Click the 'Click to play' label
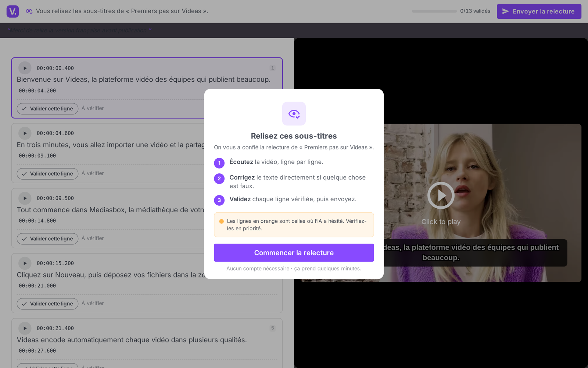This screenshot has height=368, width=588. (x=441, y=222)
